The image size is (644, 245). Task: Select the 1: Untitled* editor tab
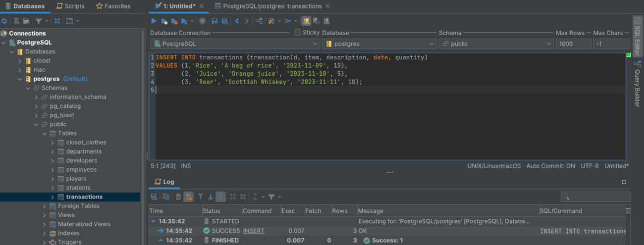(178, 6)
